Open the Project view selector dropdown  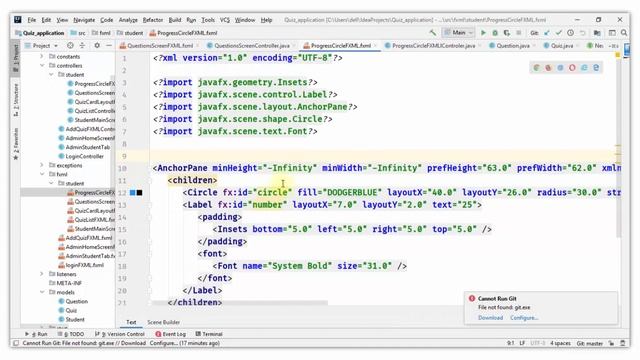coord(41,46)
